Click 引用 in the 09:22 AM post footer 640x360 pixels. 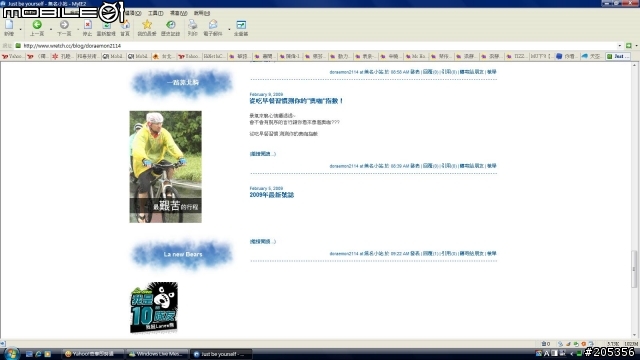point(446,253)
